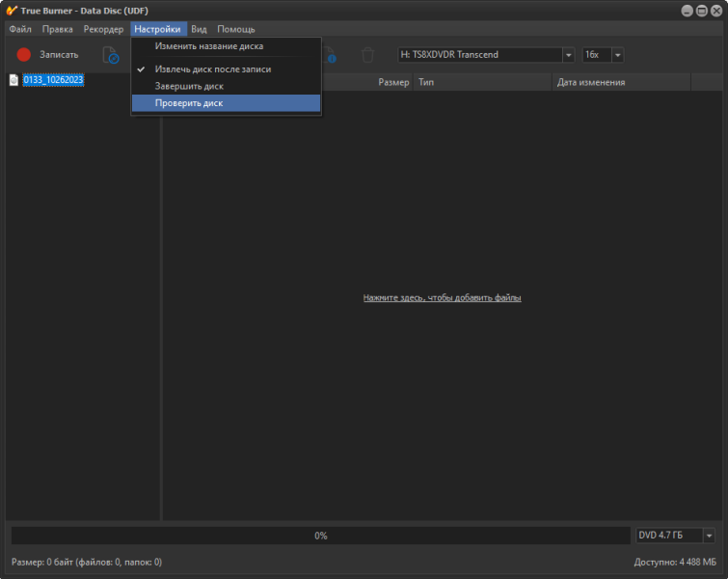
Task: Click the True Burner app logo icon
Action: click(x=12, y=11)
